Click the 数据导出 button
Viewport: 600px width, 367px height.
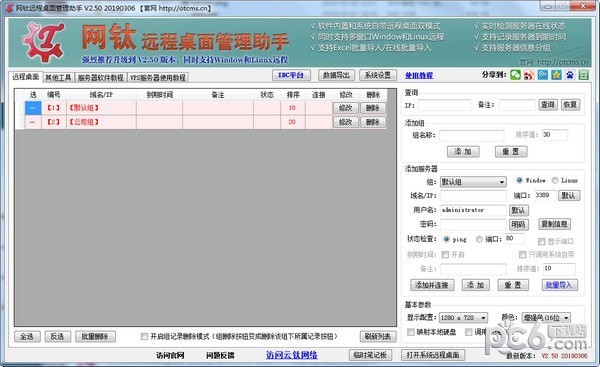click(x=336, y=75)
